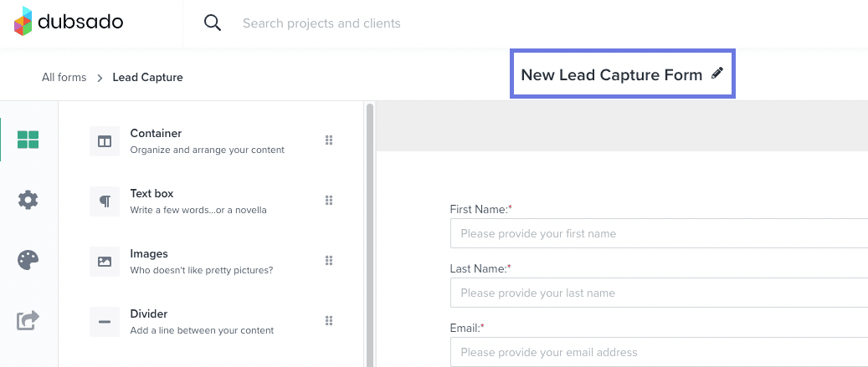Open the share form tab

tap(28, 320)
